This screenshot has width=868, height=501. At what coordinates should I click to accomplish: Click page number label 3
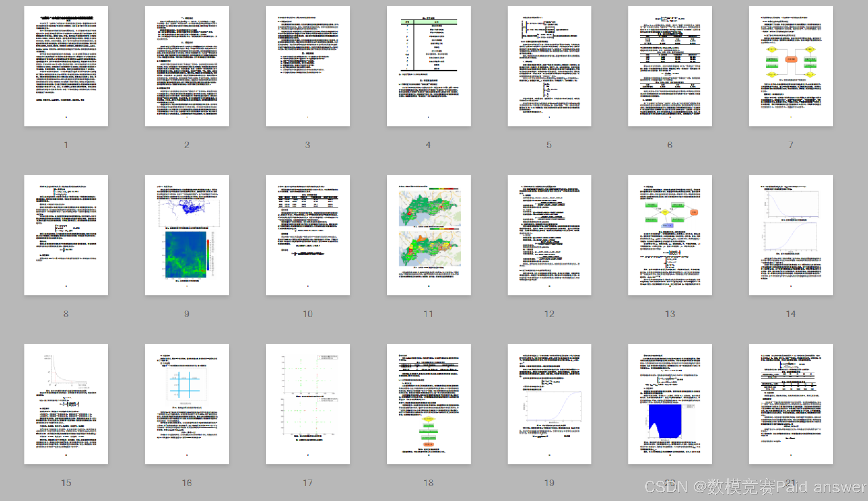[x=308, y=145]
